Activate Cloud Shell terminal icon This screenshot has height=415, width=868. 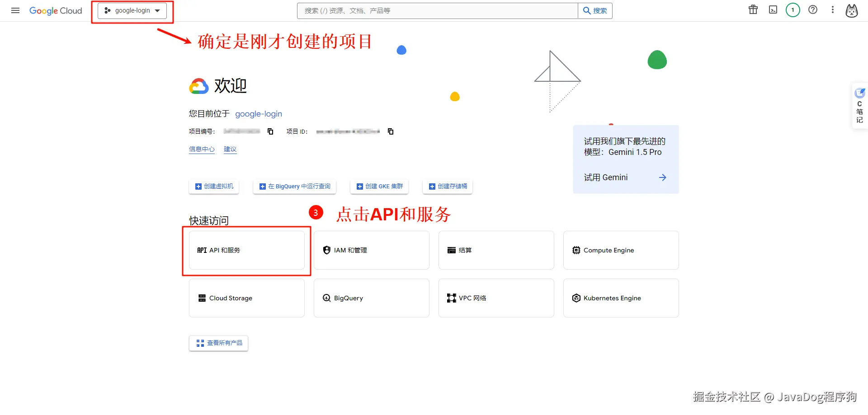tap(773, 10)
